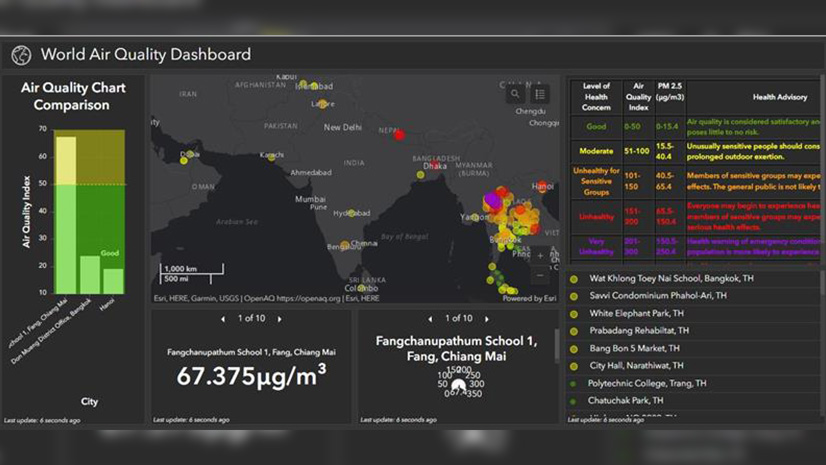Open the map legend list icon
This screenshot has height=465, width=826.
click(x=540, y=94)
